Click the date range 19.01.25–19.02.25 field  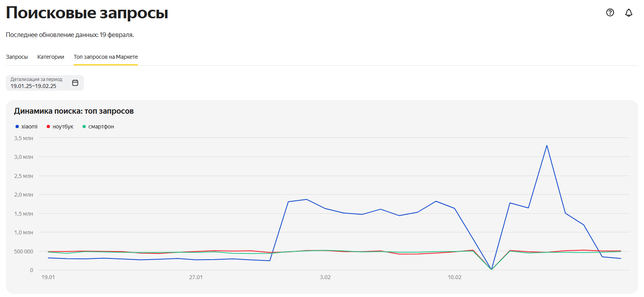click(33, 86)
